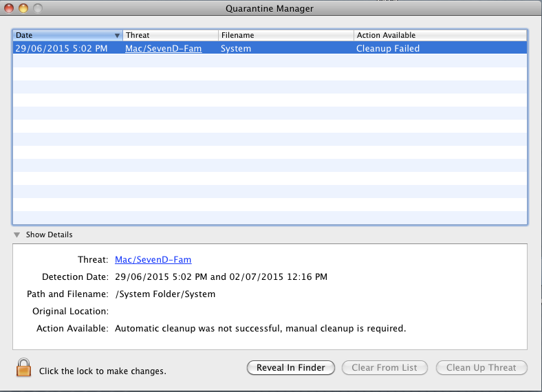This screenshot has width=542, height=392.
Task: Open Mac/SevenD-Fam link in details panel
Action: 153,259
